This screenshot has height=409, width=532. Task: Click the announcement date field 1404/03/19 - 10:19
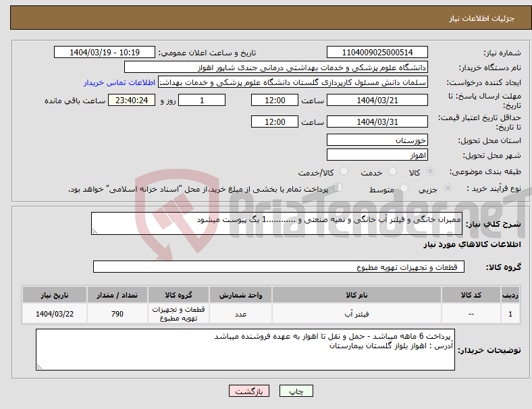tap(105, 52)
